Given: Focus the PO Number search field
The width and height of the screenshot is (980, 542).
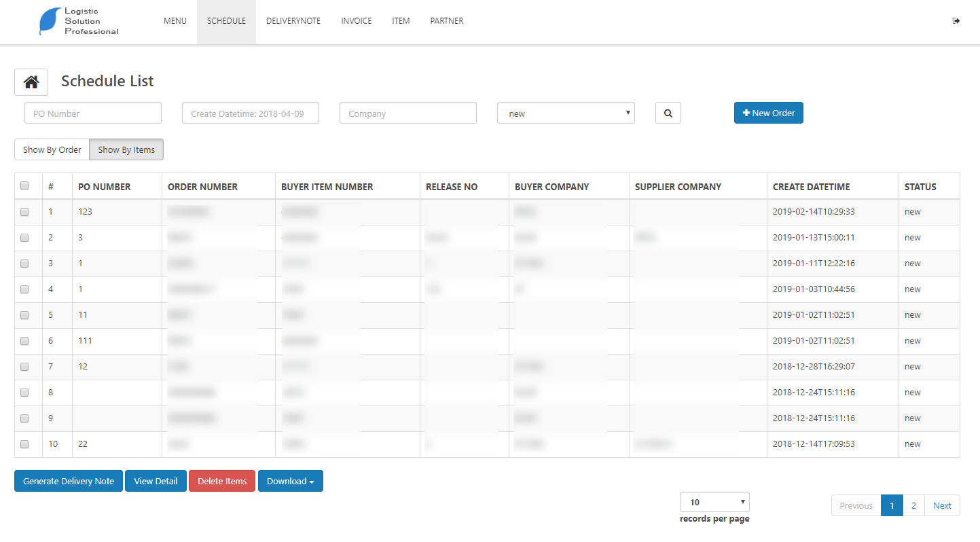Looking at the screenshot, I should click(93, 113).
